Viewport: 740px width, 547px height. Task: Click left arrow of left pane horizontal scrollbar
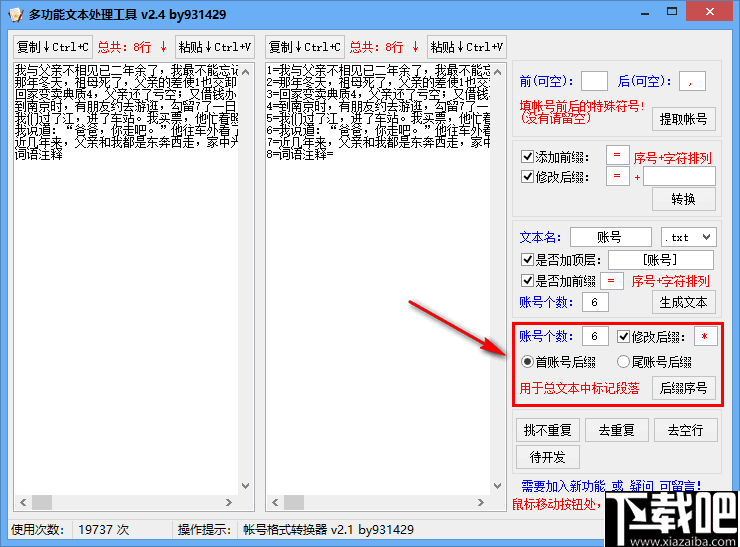23,502
